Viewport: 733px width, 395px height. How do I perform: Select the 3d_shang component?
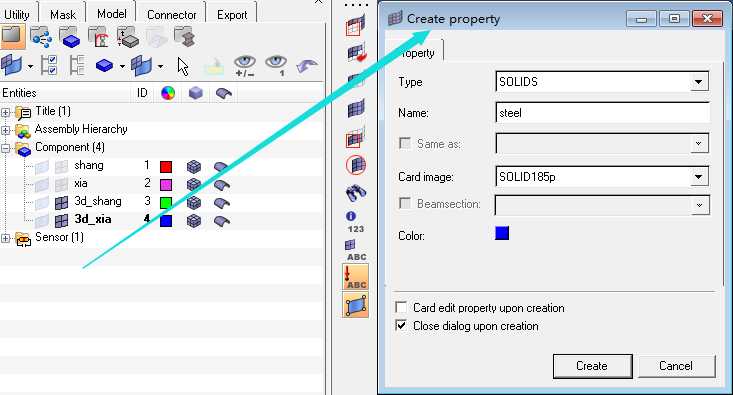pyautogui.click(x=98, y=201)
